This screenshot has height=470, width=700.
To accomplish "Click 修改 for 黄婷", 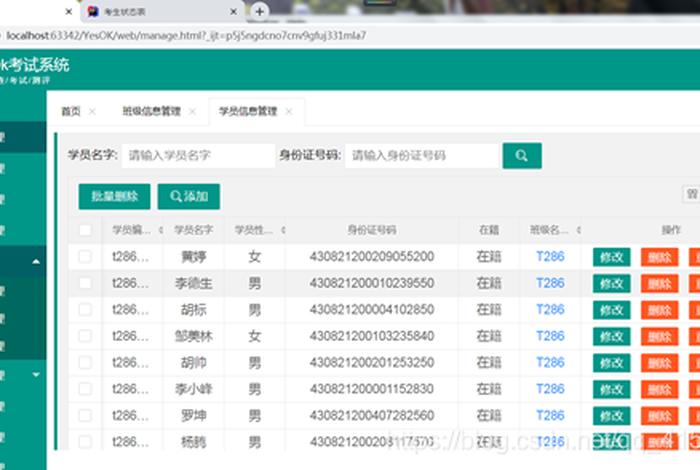I will (612, 257).
